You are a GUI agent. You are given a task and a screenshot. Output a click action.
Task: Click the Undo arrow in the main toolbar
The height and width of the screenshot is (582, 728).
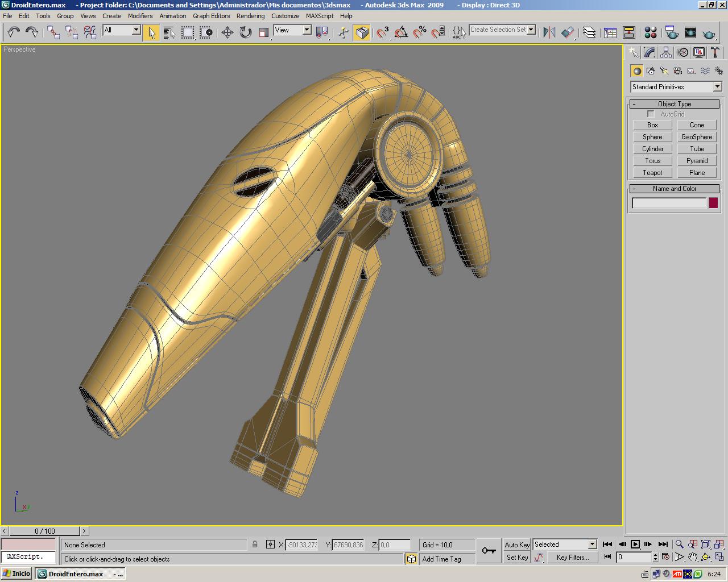pyautogui.click(x=14, y=32)
